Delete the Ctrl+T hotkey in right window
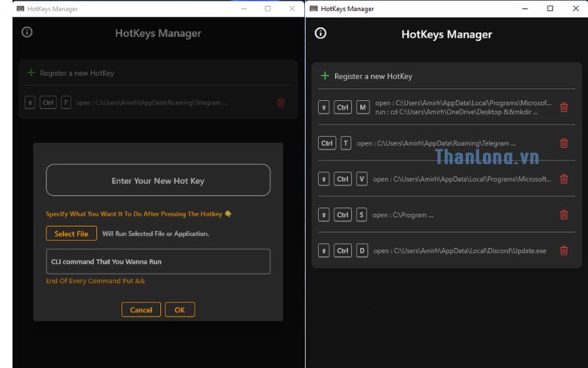 (x=564, y=144)
